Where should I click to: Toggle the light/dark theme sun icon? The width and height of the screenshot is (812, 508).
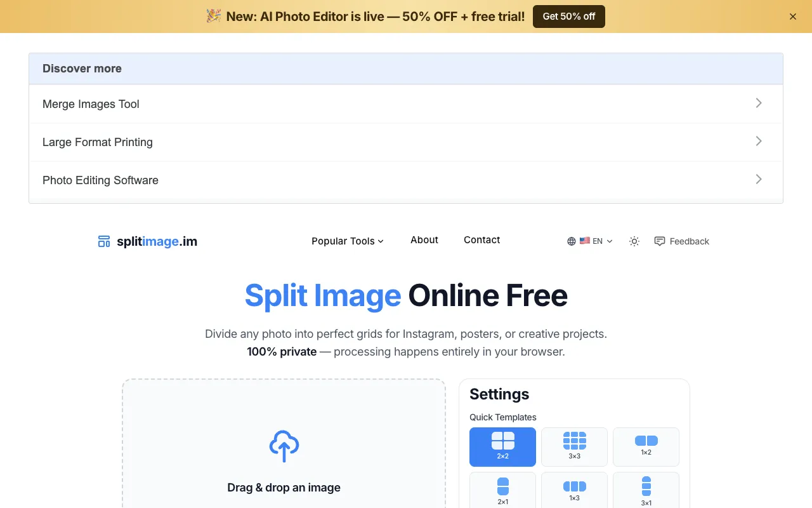coord(634,241)
